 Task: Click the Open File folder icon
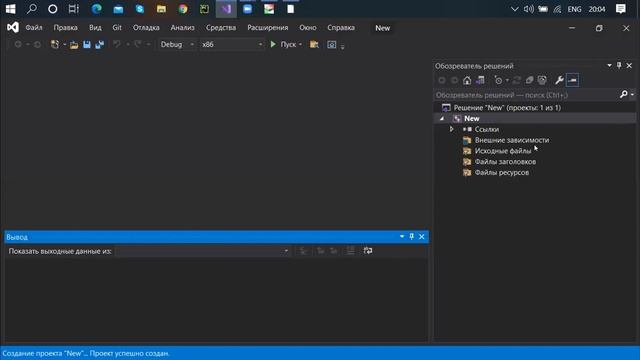click(74, 44)
